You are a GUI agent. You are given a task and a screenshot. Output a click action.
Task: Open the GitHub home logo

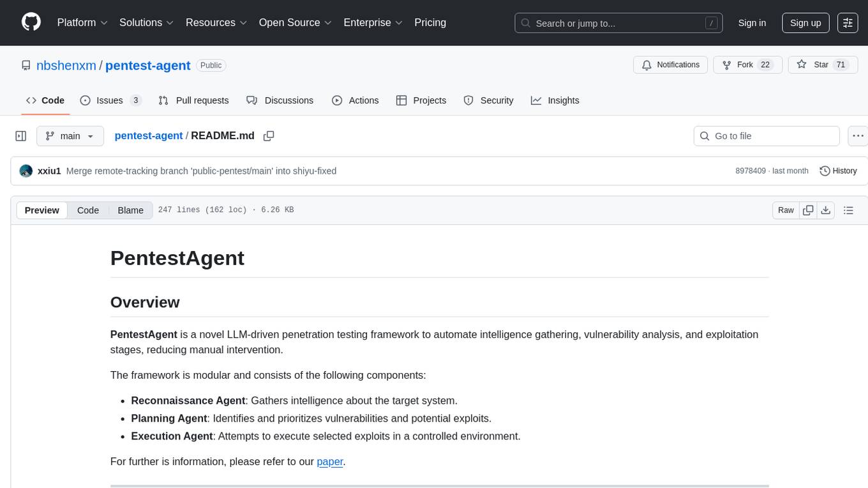[x=31, y=22]
